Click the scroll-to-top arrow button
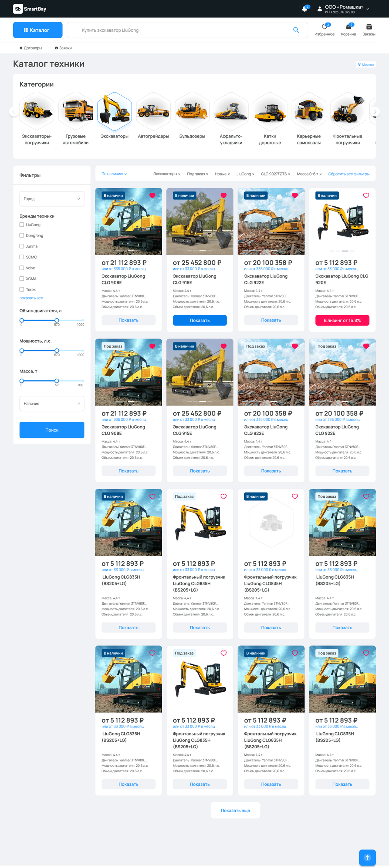389x868 pixels. point(367,857)
